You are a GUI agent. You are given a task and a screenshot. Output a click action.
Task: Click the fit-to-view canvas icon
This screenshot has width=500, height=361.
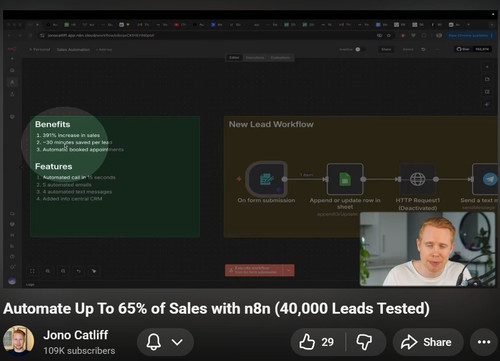click(x=32, y=271)
